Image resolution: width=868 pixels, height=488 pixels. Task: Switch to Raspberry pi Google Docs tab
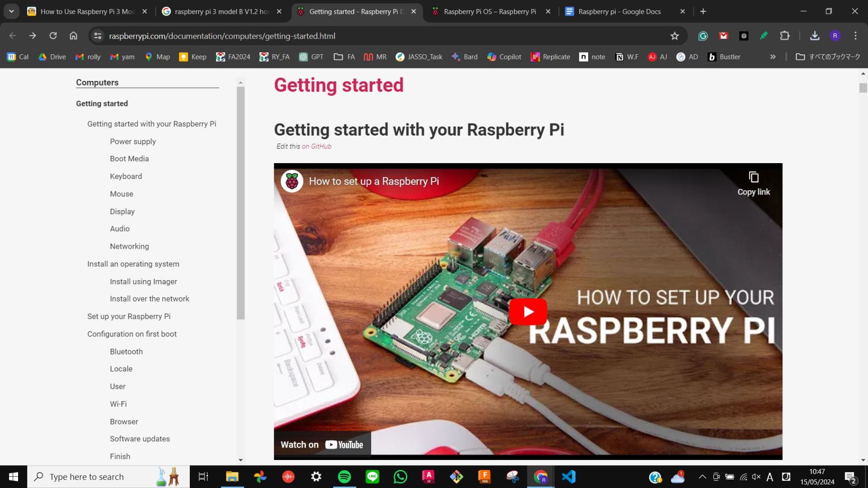(625, 11)
